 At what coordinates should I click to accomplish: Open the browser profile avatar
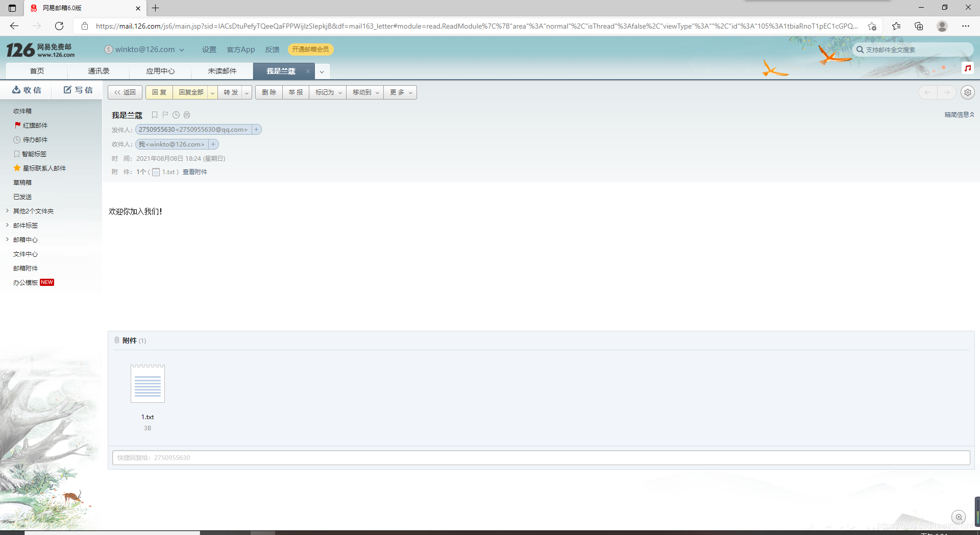pos(942,26)
